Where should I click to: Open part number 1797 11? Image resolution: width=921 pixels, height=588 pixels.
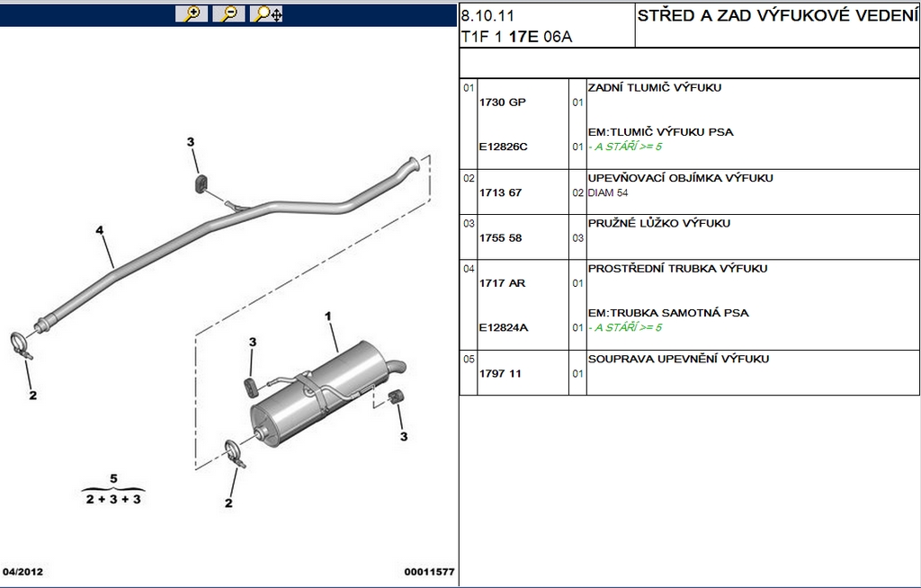tap(500, 374)
